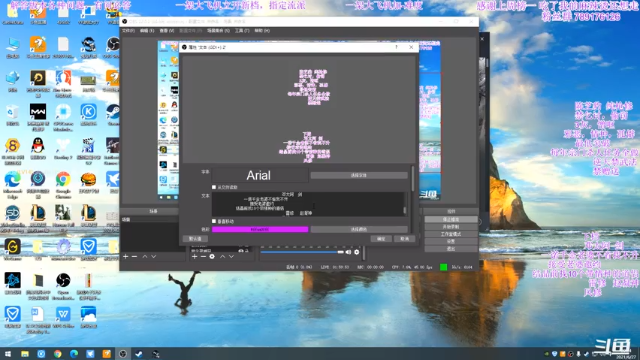Mute audio with the speaker icon
The height and width of the screenshot is (360, 640).
[x=348, y=252]
